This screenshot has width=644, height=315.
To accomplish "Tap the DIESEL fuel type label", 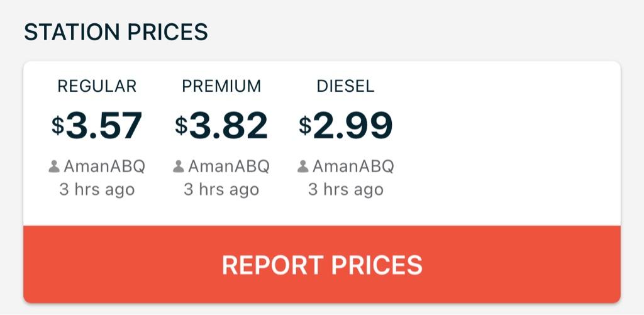I will tap(345, 86).
